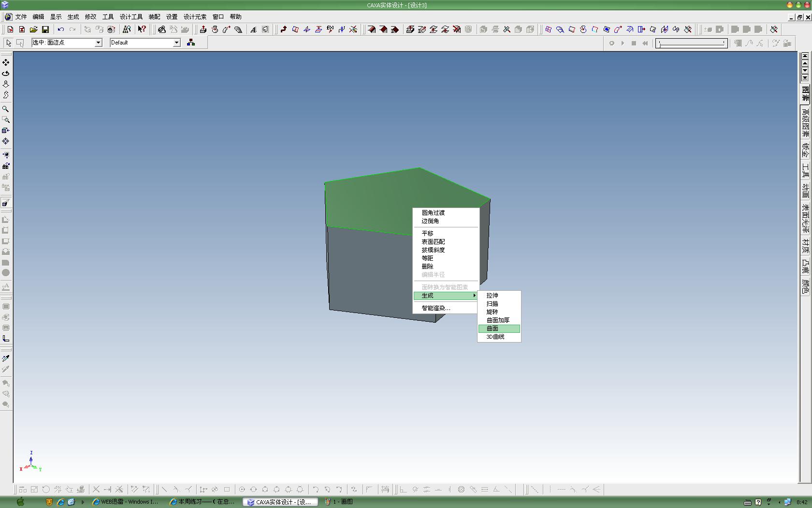Switch to the 凸痕 catalog tab
Image resolution: width=812 pixels, height=508 pixels.
[x=805, y=267]
